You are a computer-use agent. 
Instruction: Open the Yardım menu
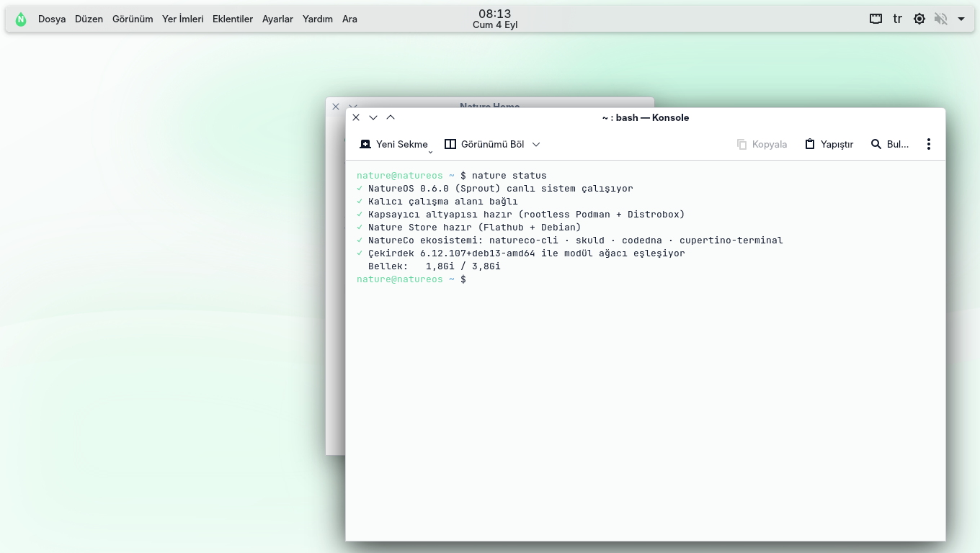pyautogui.click(x=318, y=19)
